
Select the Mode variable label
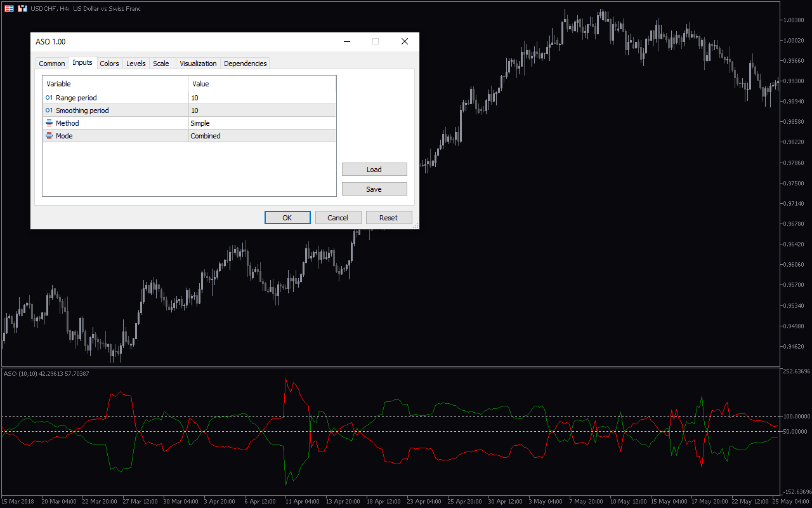click(64, 136)
